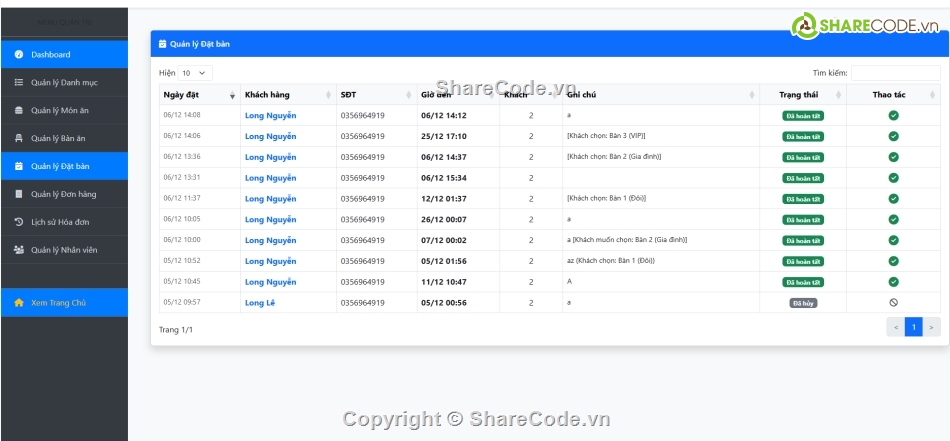Click the users icon beside Quản lý Nhân viên

point(19,250)
